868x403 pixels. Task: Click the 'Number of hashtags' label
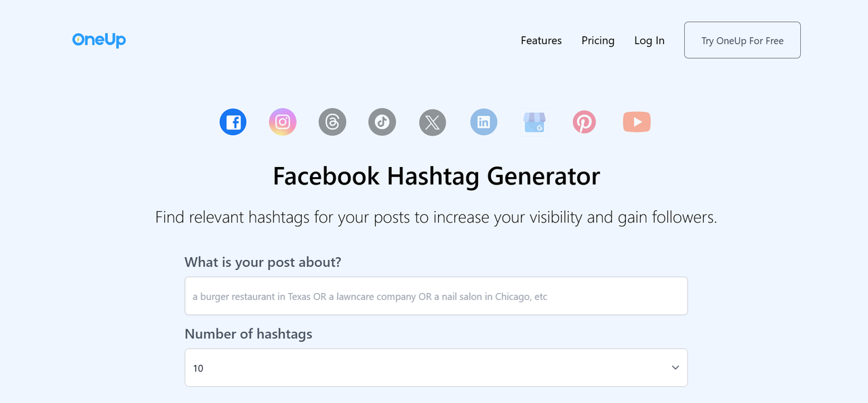coord(248,334)
